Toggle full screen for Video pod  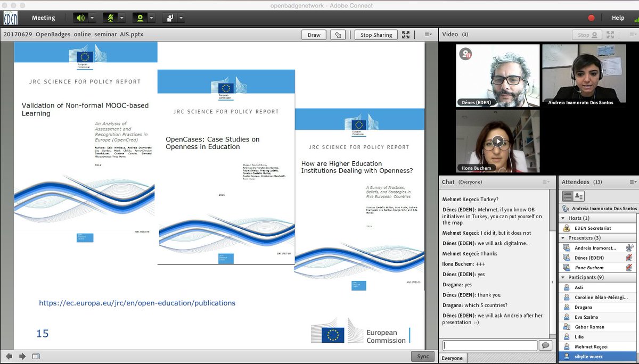point(610,35)
